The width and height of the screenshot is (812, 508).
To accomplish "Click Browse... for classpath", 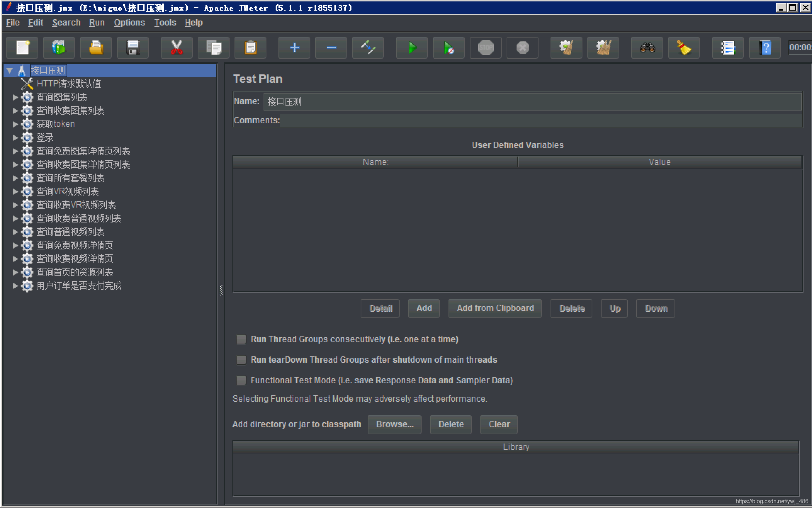I will click(395, 424).
